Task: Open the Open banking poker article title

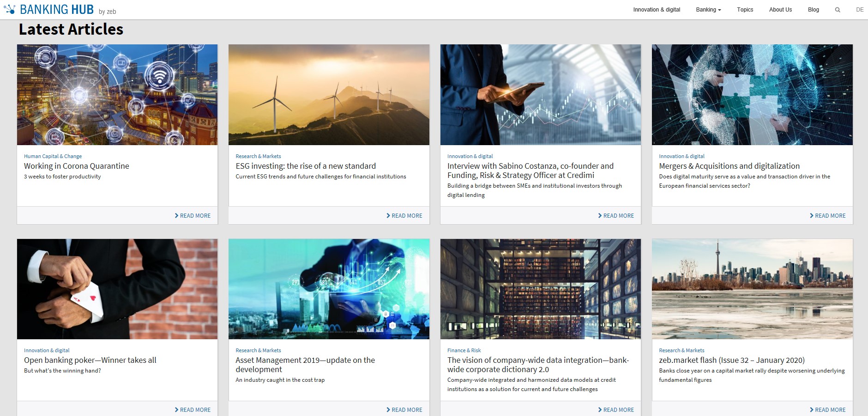Action: (x=90, y=360)
